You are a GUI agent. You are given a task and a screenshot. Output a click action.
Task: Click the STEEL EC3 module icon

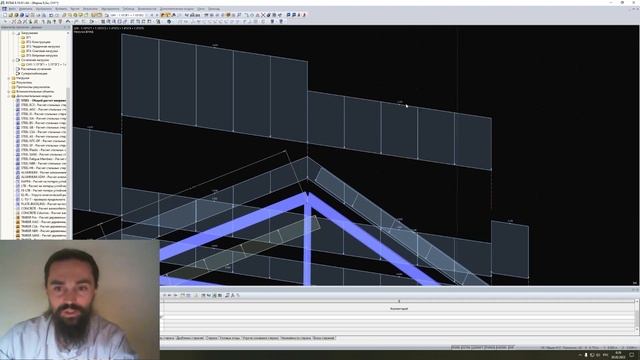pyautogui.click(x=18, y=105)
